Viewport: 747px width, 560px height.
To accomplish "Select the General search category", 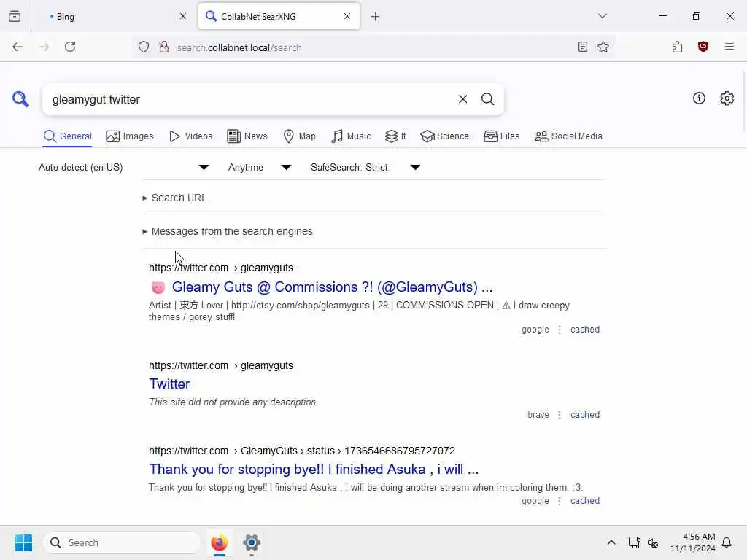I will tap(68, 136).
